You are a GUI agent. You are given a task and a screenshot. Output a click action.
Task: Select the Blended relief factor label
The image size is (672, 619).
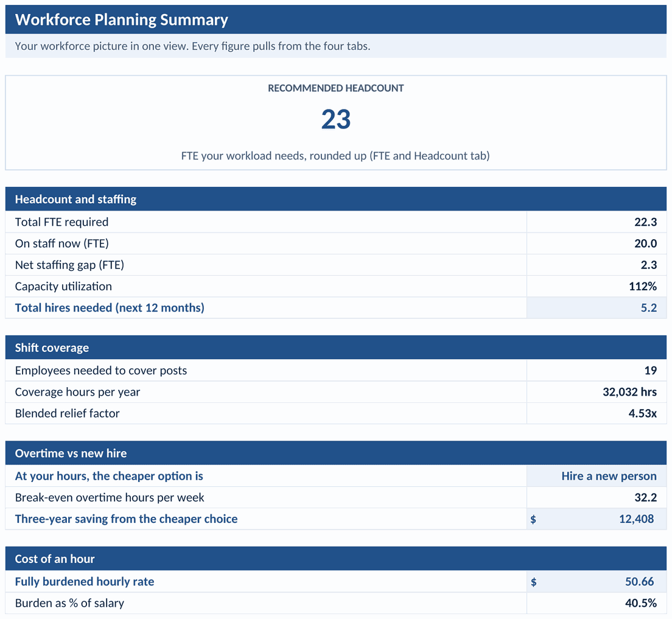(68, 413)
